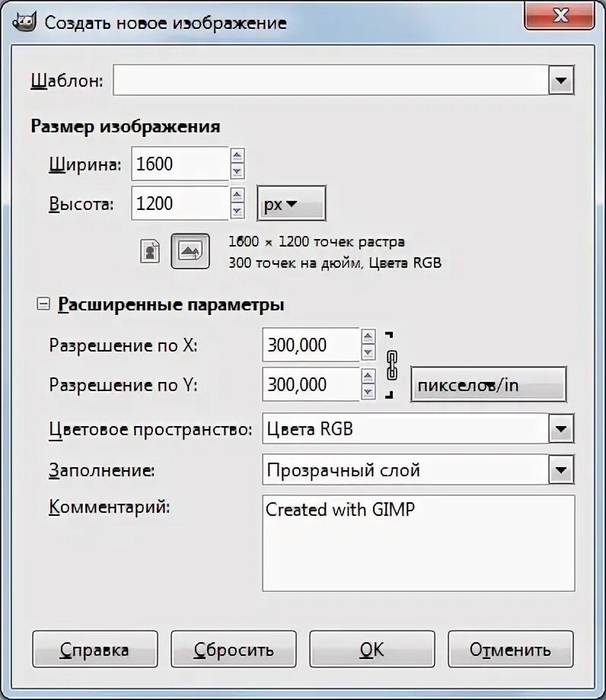Click the '1600 × 1200 точек растра' text
This screenshot has height=700, width=606.
(x=317, y=242)
